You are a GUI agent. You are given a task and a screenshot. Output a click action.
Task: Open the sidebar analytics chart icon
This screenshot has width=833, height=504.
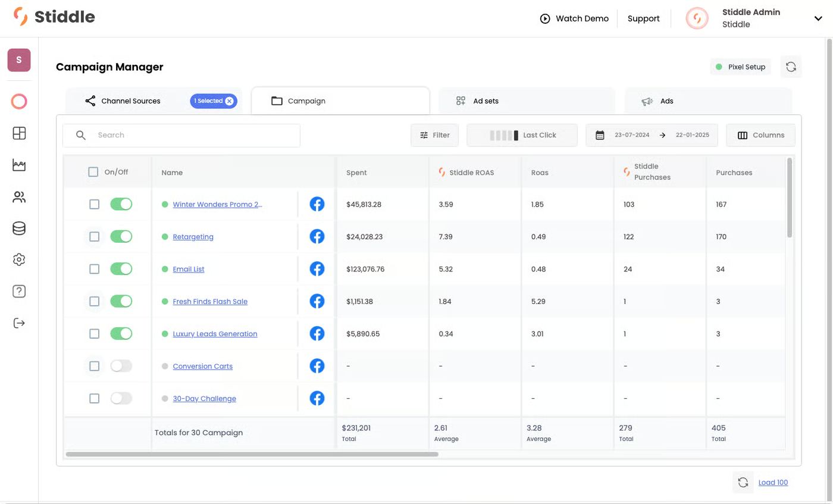click(19, 165)
